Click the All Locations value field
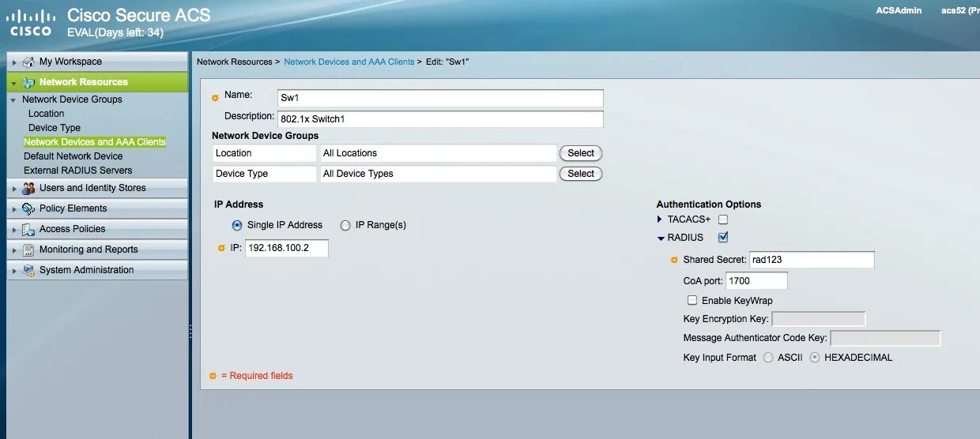 (438, 153)
